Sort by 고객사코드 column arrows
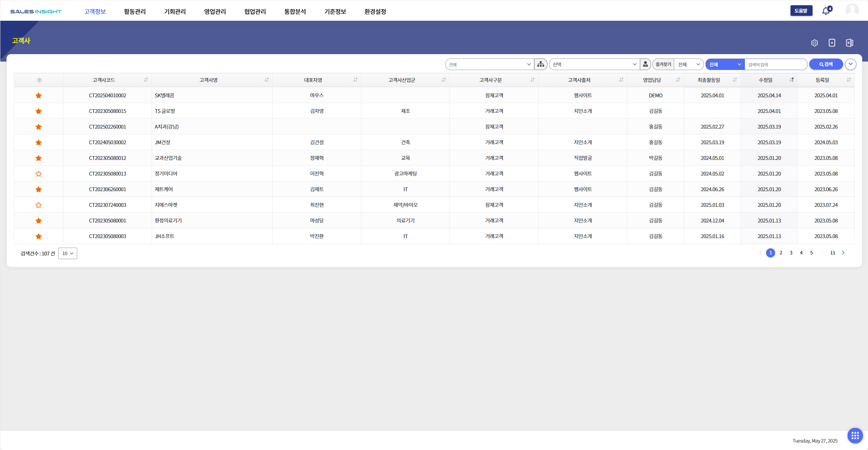868x450 pixels. pyautogui.click(x=146, y=80)
